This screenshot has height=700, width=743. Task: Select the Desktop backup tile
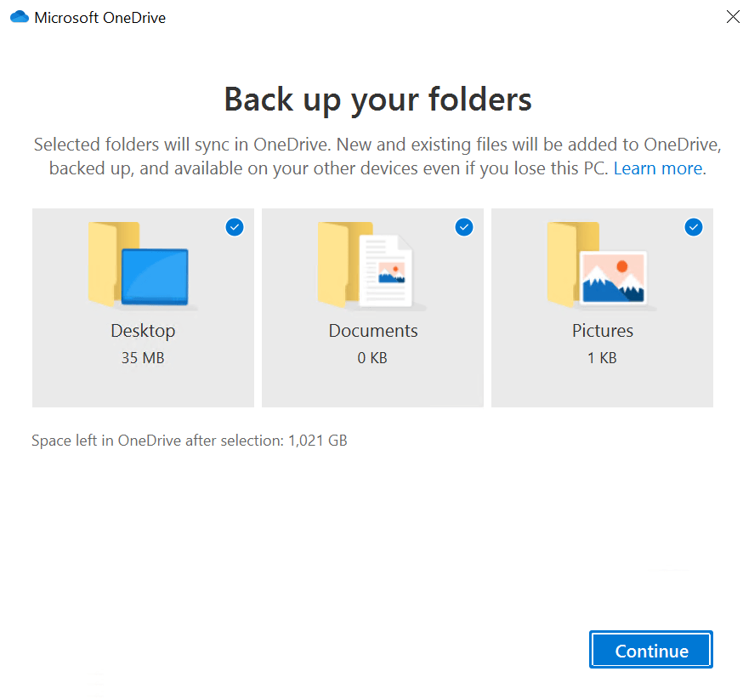143,308
